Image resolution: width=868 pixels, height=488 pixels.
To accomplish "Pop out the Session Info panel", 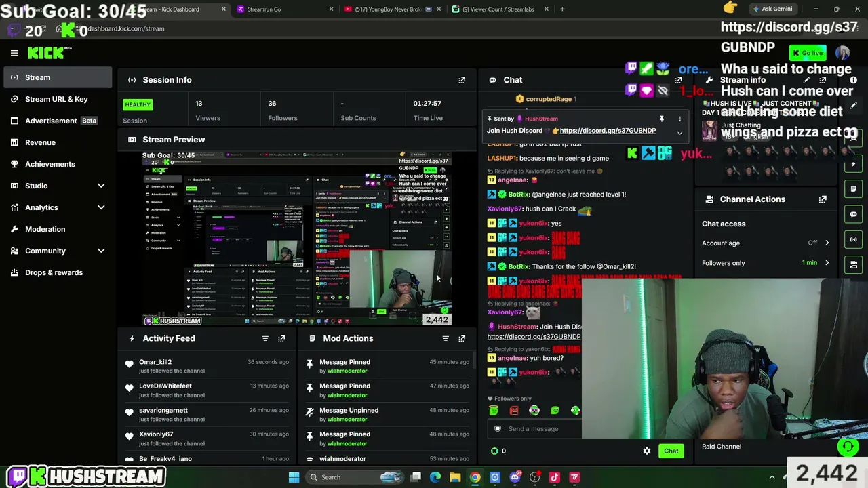I will (x=462, y=80).
